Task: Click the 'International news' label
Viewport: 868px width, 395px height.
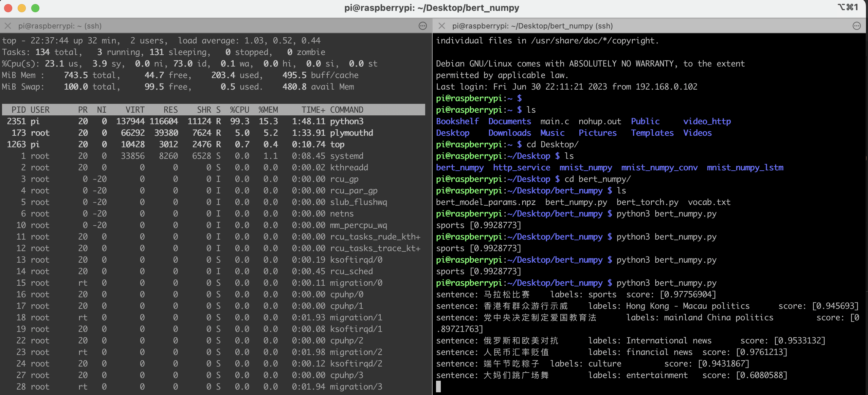Action: pyautogui.click(x=669, y=341)
